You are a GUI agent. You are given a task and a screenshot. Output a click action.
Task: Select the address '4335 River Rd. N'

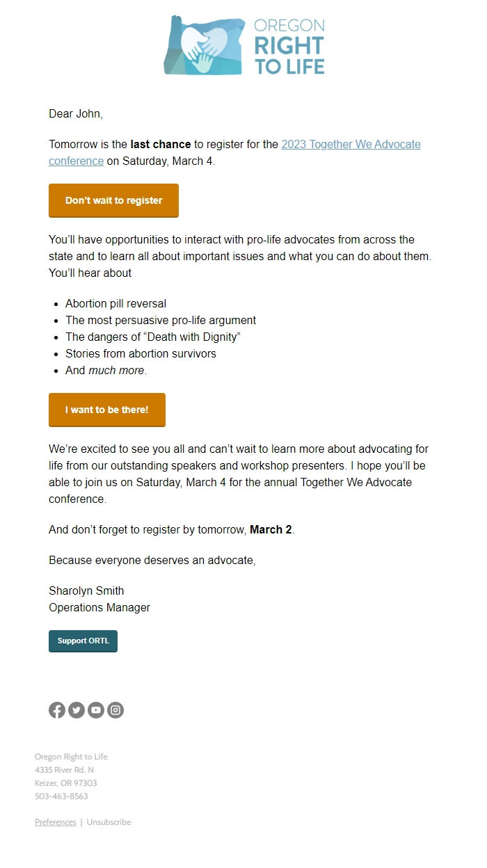click(x=65, y=770)
